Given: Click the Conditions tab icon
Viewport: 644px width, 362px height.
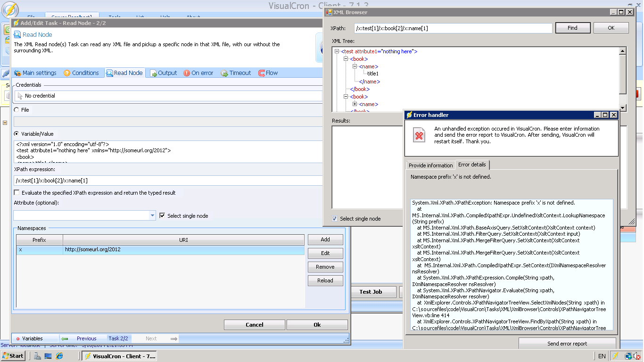Looking at the screenshot, I should (67, 73).
